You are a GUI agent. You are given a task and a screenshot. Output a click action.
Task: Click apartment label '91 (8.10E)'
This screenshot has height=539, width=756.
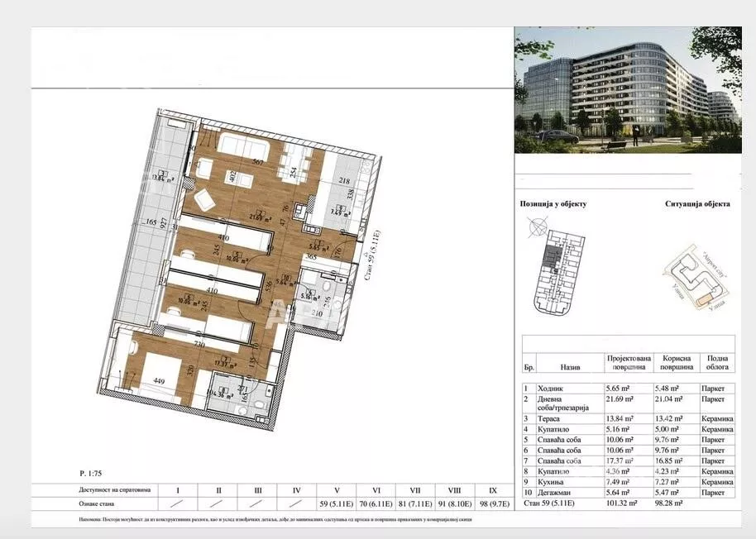coord(454,504)
